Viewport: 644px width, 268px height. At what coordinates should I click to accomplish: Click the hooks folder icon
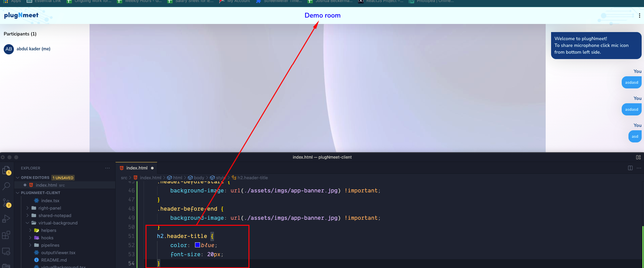[x=36, y=238]
